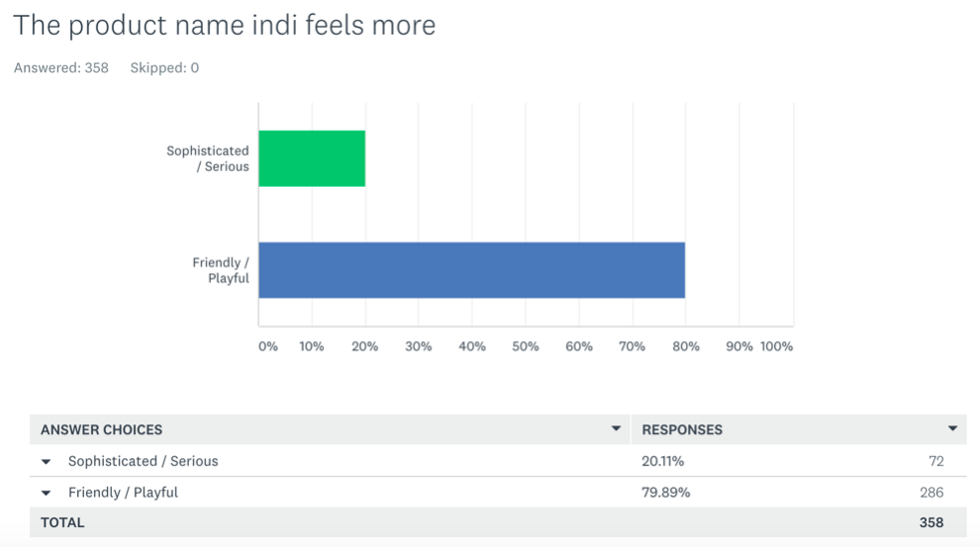Image resolution: width=980 pixels, height=547 pixels.
Task: Click the ANSWER CHOICES column header
Action: [x=101, y=429]
